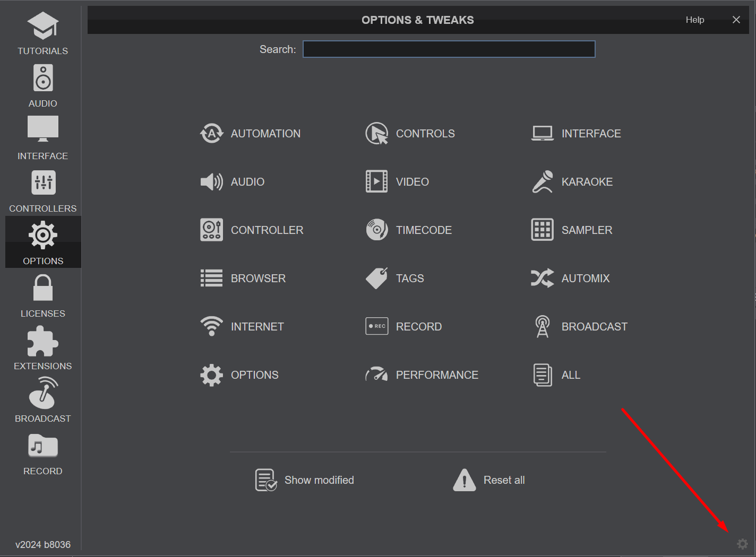The width and height of the screenshot is (756, 557).
Task: Open the Video filmstrip category
Action: click(398, 182)
